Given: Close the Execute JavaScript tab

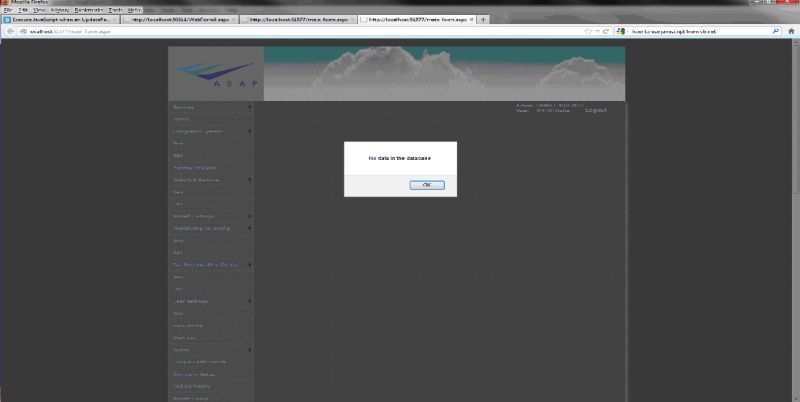Looking at the screenshot, I should coord(114,19).
